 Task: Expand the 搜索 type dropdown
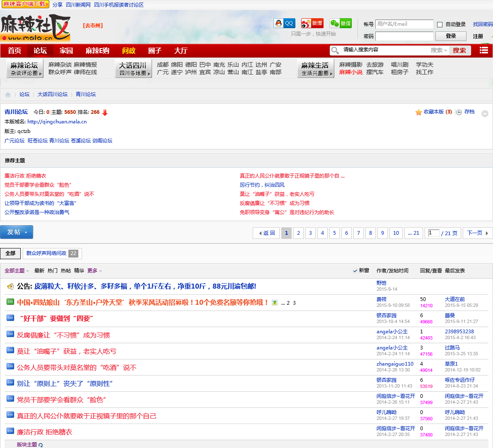[439, 51]
